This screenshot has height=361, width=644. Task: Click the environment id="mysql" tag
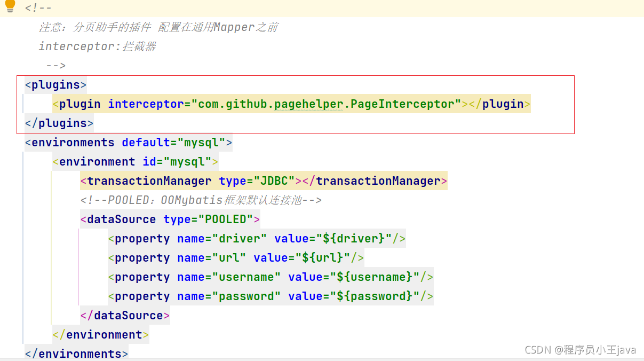pos(136,161)
